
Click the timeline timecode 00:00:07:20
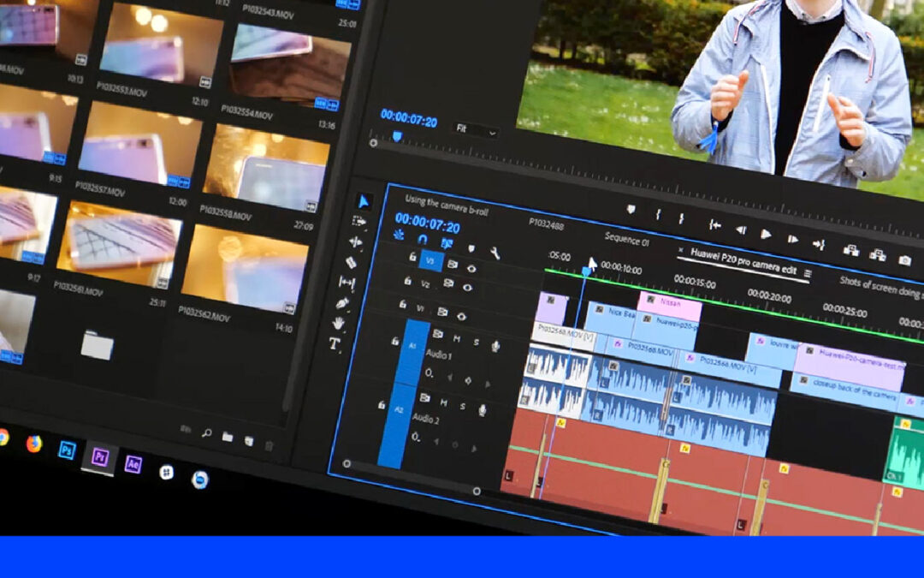point(427,223)
